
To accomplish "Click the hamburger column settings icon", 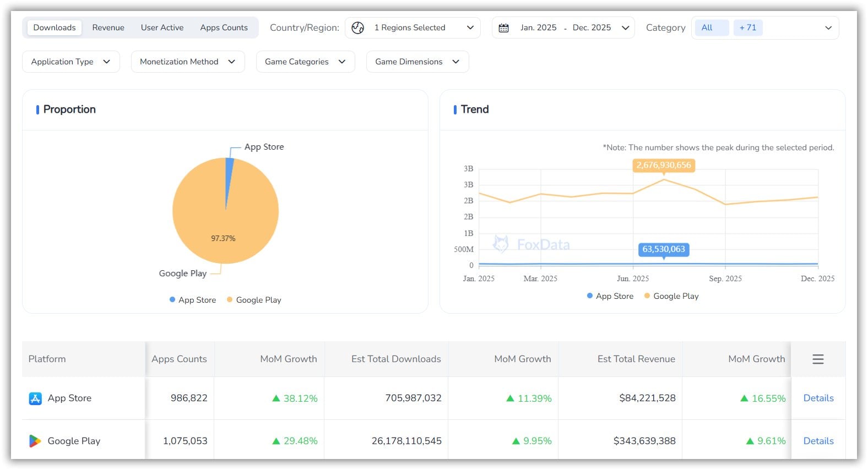I will pos(818,359).
